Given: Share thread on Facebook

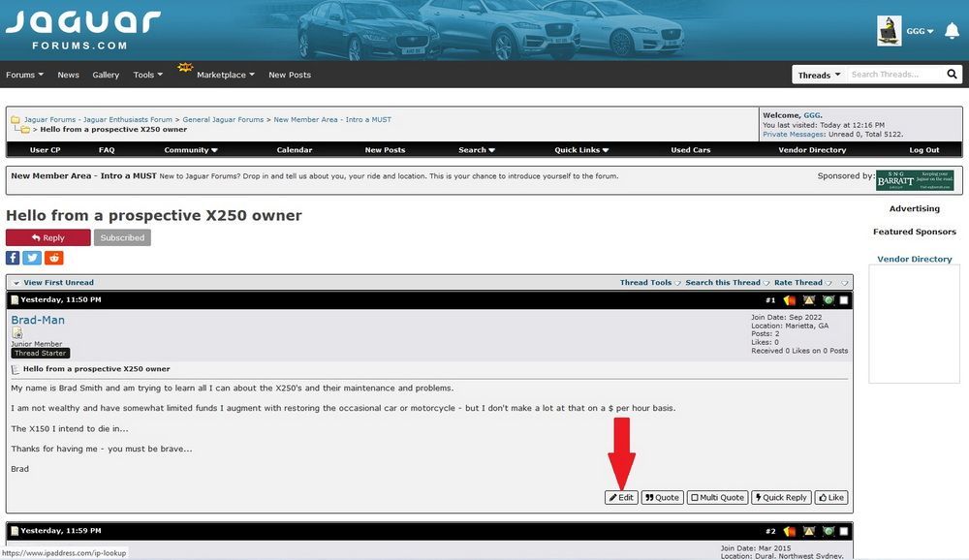Looking at the screenshot, I should [x=14, y=258].
